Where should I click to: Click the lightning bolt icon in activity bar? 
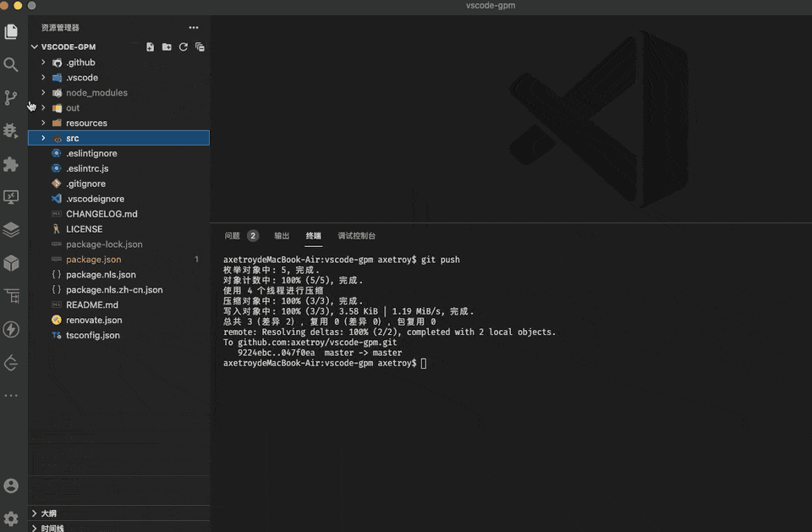coord(11,330)
